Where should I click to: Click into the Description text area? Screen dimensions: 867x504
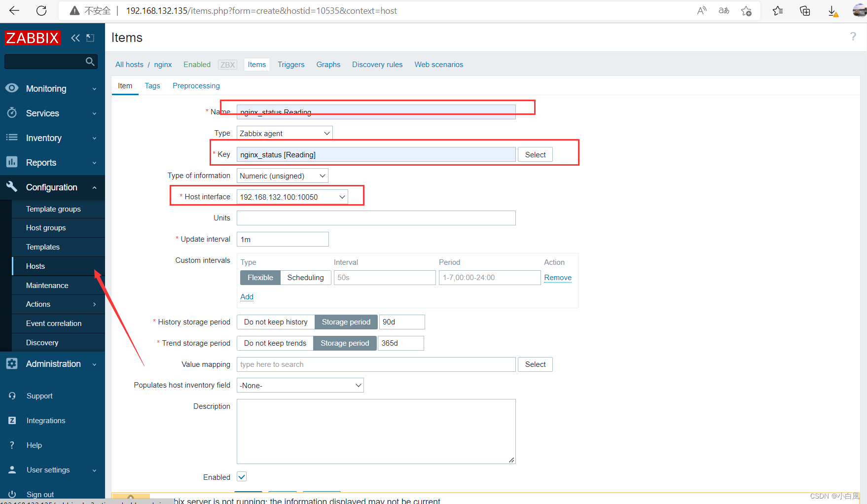[376, 432]
